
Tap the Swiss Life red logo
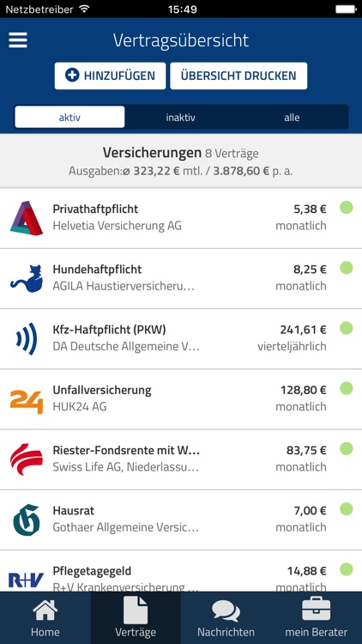tap(27, 459)
